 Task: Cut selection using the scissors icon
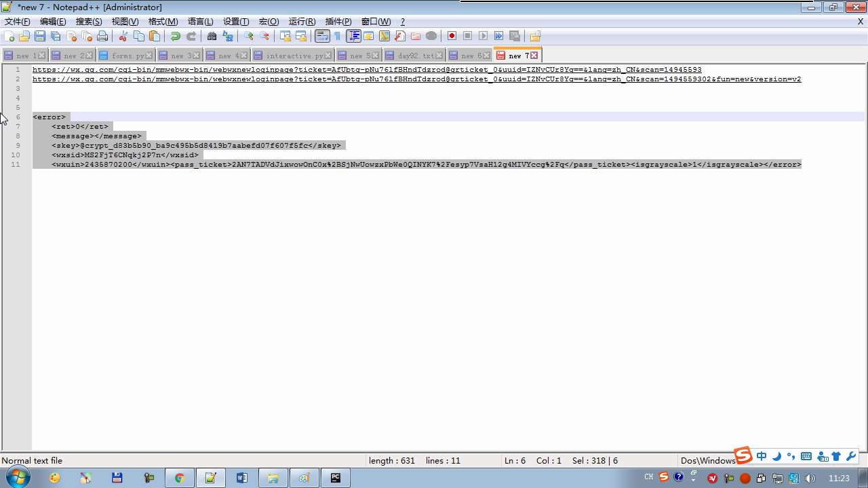click(123, 36)
